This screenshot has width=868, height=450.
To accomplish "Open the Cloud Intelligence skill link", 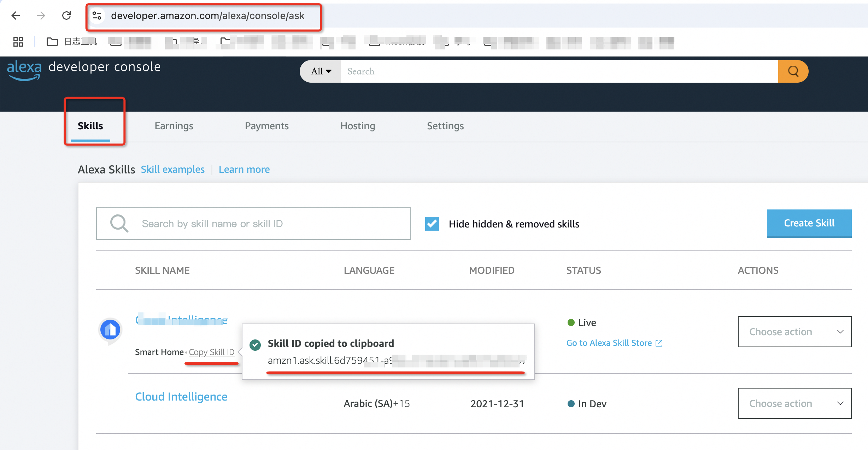I will [181, 397].
